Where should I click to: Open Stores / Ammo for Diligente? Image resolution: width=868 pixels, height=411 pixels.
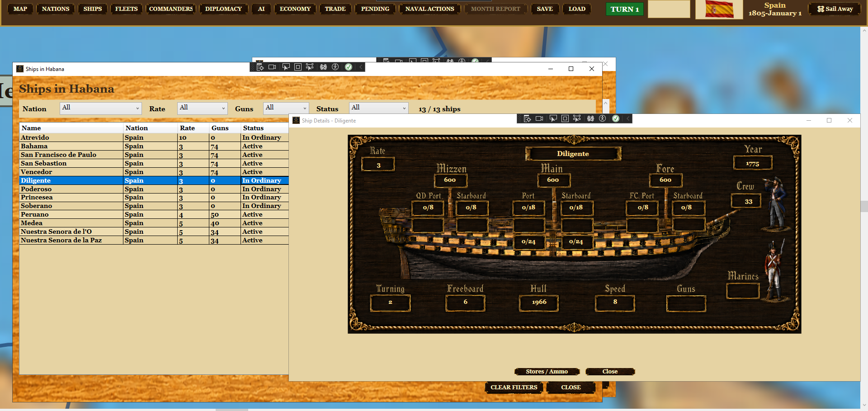pos(547,372)
